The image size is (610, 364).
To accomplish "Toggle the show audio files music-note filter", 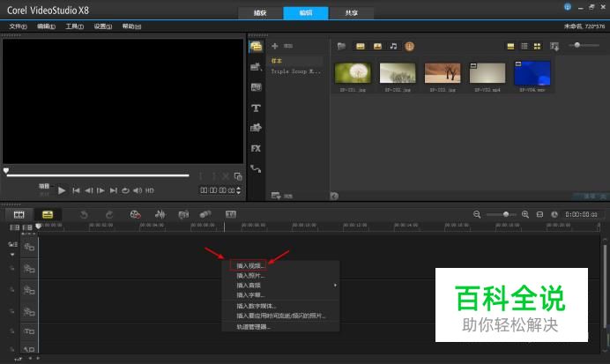I will click(393, 47).
